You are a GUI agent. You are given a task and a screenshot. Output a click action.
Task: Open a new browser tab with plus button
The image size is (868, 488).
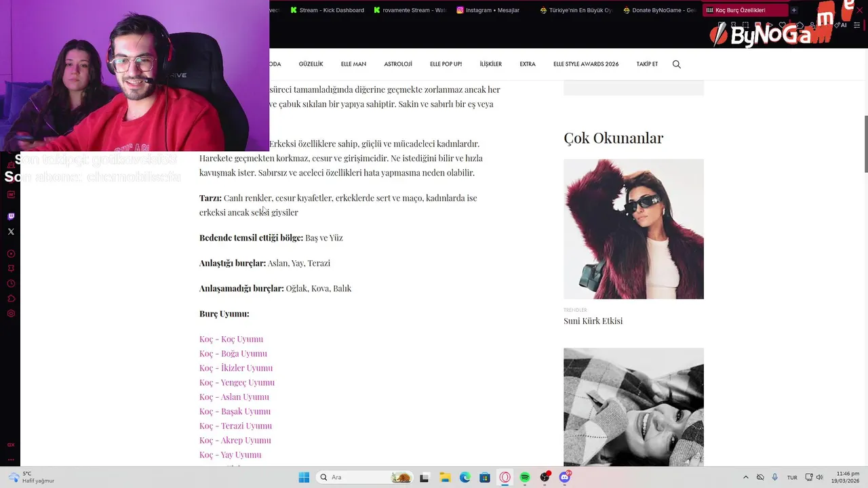coord(793,10)
